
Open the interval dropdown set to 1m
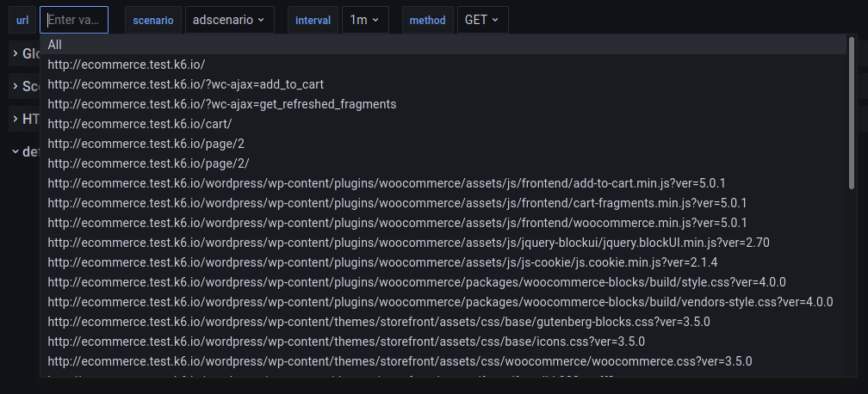(364, 20)
